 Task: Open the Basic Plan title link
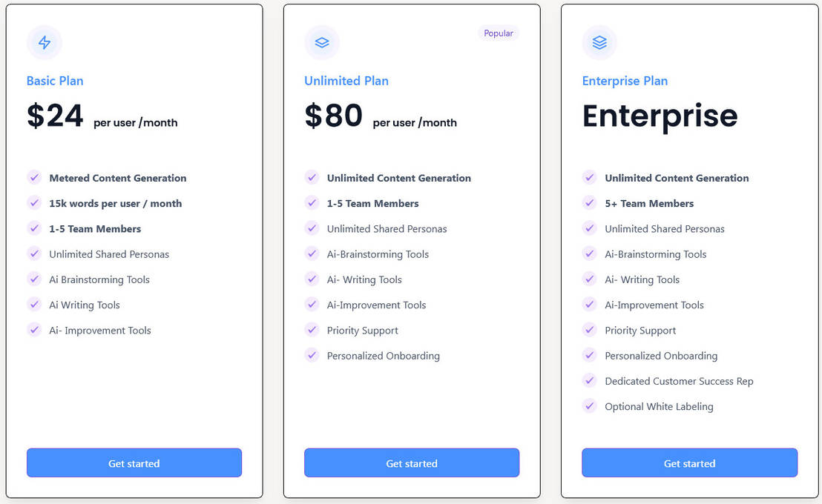pos(55,81)
